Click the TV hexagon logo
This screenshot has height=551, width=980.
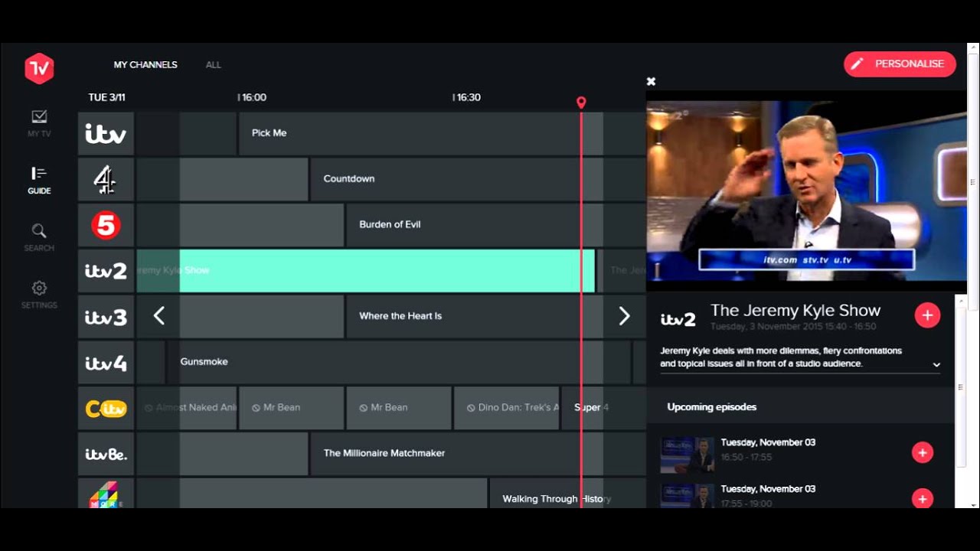[x=39, y=69]
